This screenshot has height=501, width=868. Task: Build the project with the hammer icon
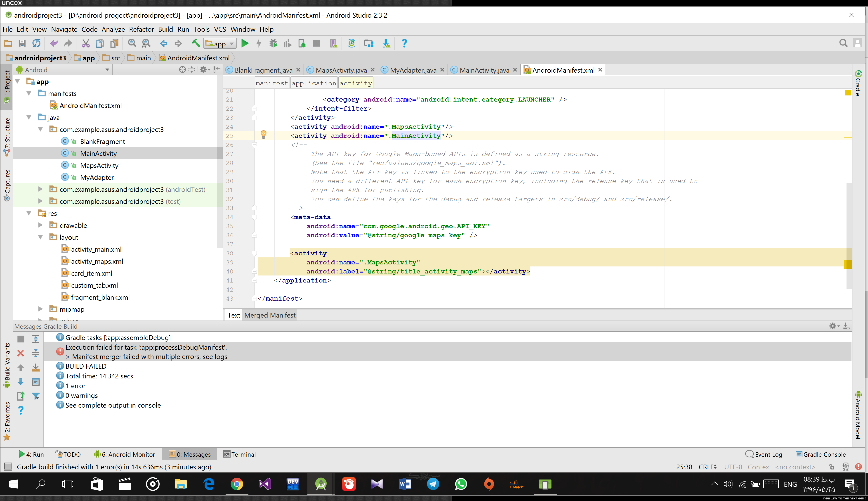point(196,43)
